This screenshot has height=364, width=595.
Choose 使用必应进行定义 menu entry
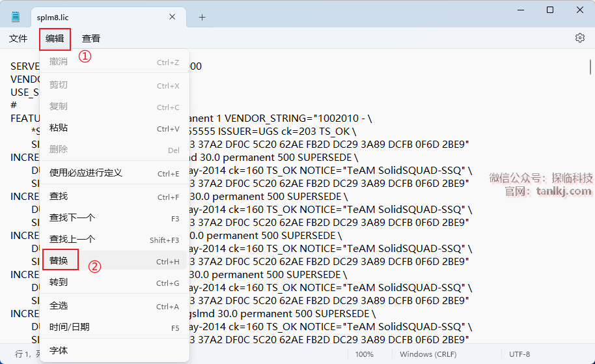[x=114, y=173]
